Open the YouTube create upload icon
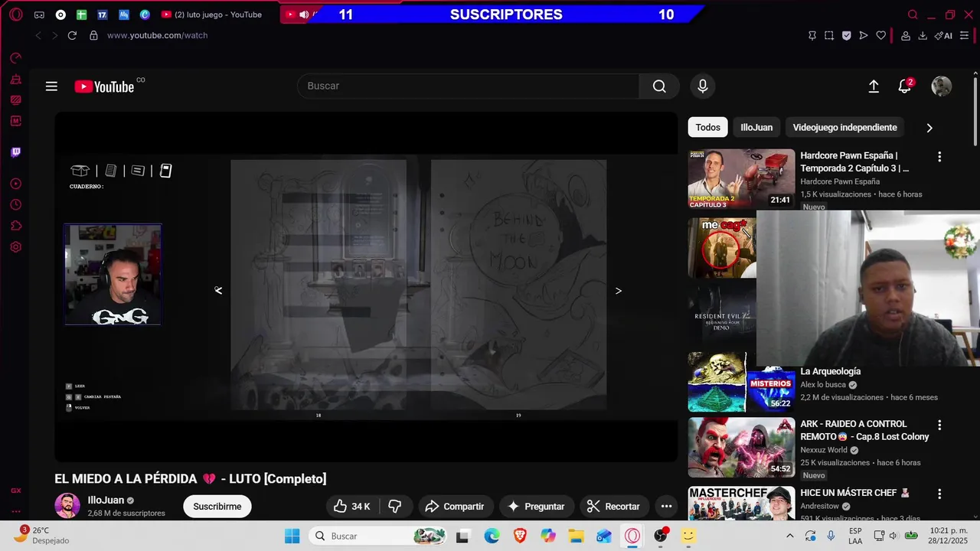The width and height of the screenshot is (980, 551). (874, 86)
